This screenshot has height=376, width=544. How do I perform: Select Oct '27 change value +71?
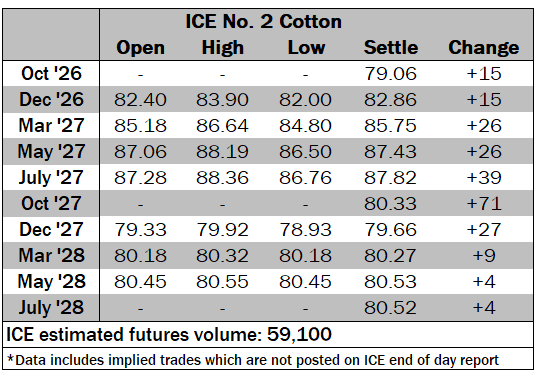484,204
